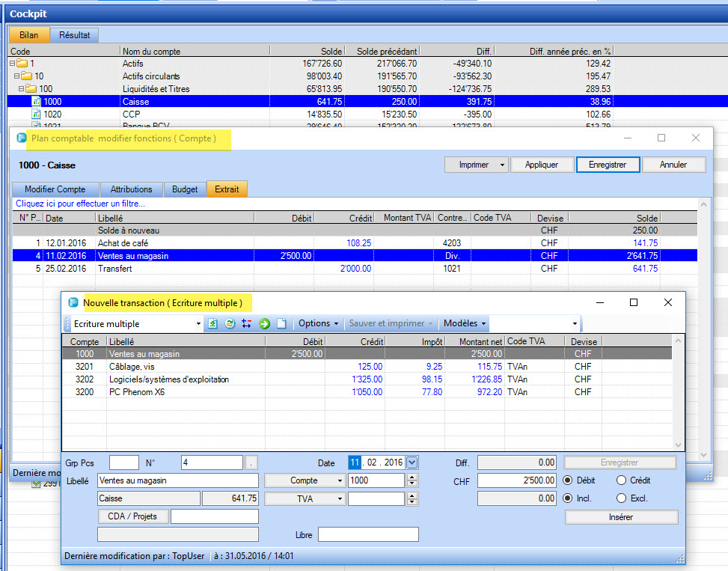Image resolution: width=728 pixels, height=571 pixels.
Task: Click the Insérer button
Action: click(621, 517)
